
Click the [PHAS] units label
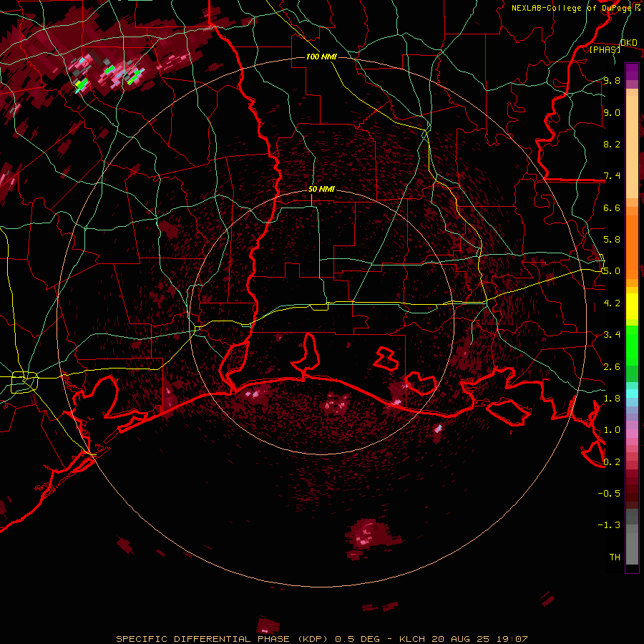605,49
